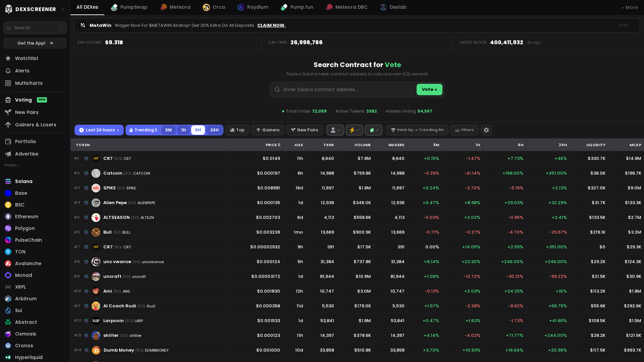This screenshot has width=644, height=362.
Task: Click the New Pairs filter button
Action: point(305,130)
